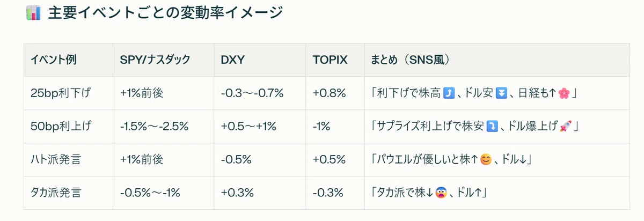Select the DXY column header
This screenshot has height=221, width=644.
tap(233, 60)
